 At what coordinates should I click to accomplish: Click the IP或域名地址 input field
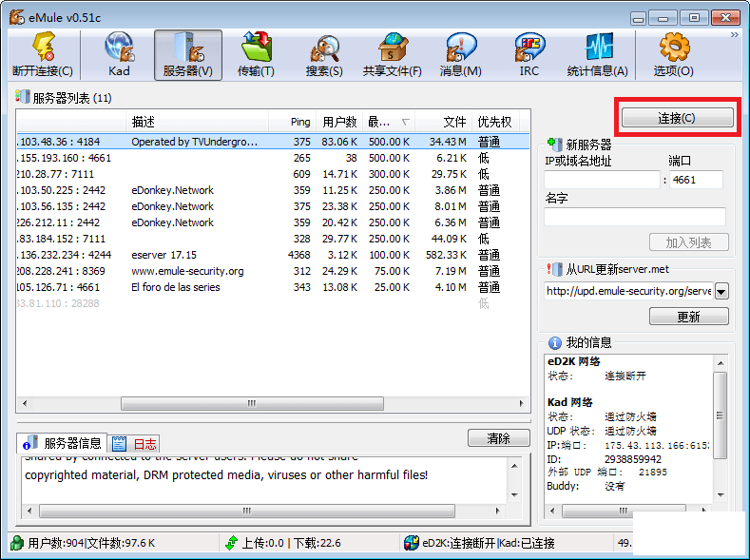pyautogui.click(x=602, y=180)
